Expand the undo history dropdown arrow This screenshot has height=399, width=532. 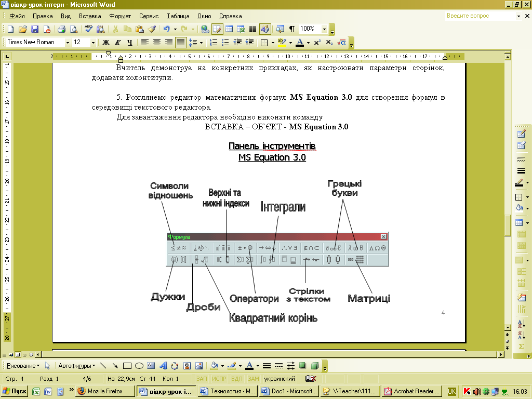[175, 29]
